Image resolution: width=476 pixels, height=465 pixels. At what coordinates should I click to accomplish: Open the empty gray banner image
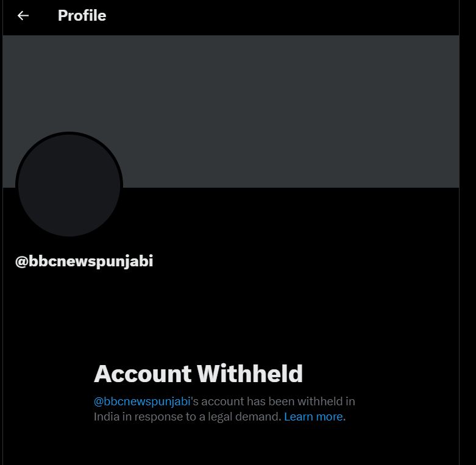click(x=231, y=112)
